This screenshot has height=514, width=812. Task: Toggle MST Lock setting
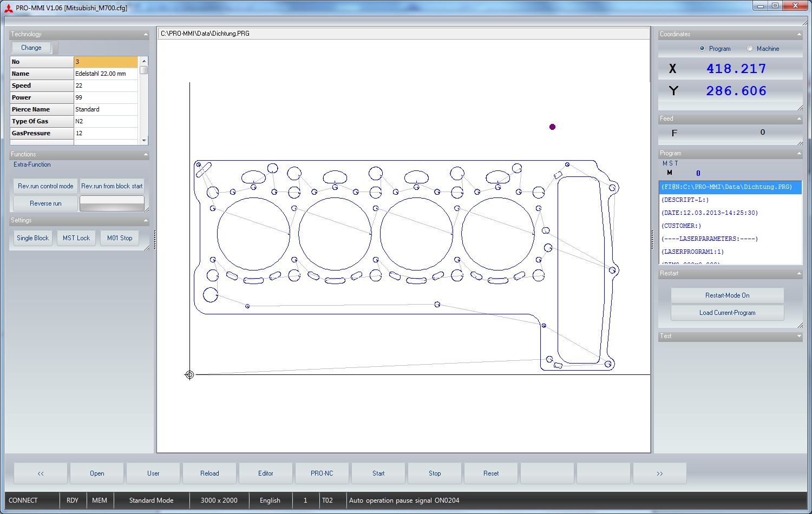click(x=76, y=238)
